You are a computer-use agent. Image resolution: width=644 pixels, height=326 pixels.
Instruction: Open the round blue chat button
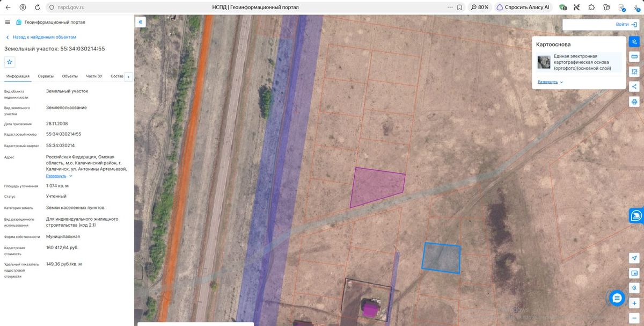[x=617, y=298]
